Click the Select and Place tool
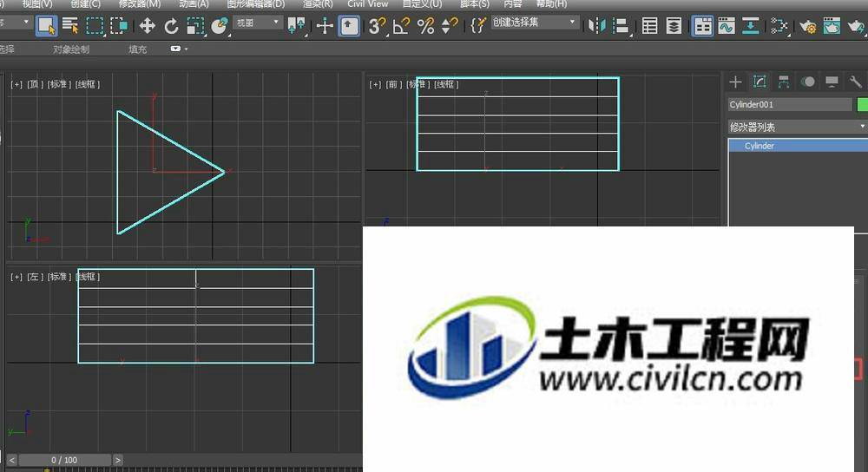Screen dimensions: 868x472 pyautogui.click(x=220, y=26)
